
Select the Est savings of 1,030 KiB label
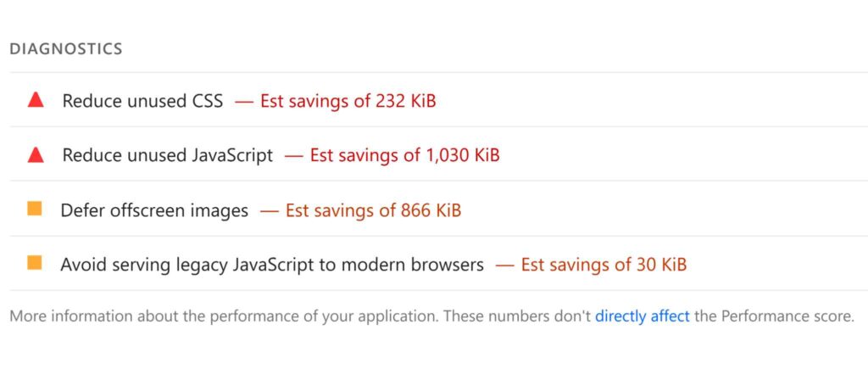(404, 155)
